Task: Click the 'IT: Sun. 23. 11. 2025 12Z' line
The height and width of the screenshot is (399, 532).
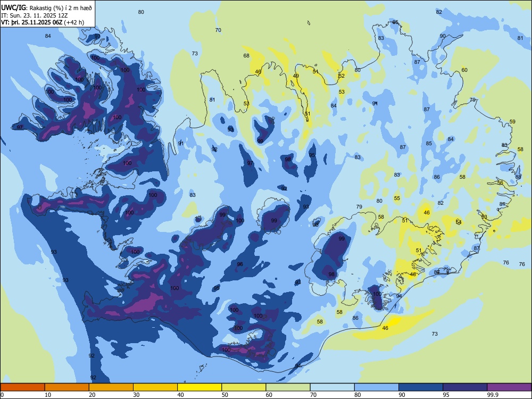Action: (x=34, y=15)
